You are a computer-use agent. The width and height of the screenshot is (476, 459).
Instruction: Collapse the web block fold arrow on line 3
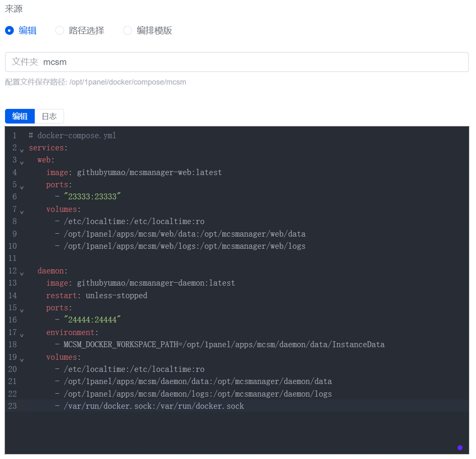point(22,163)
